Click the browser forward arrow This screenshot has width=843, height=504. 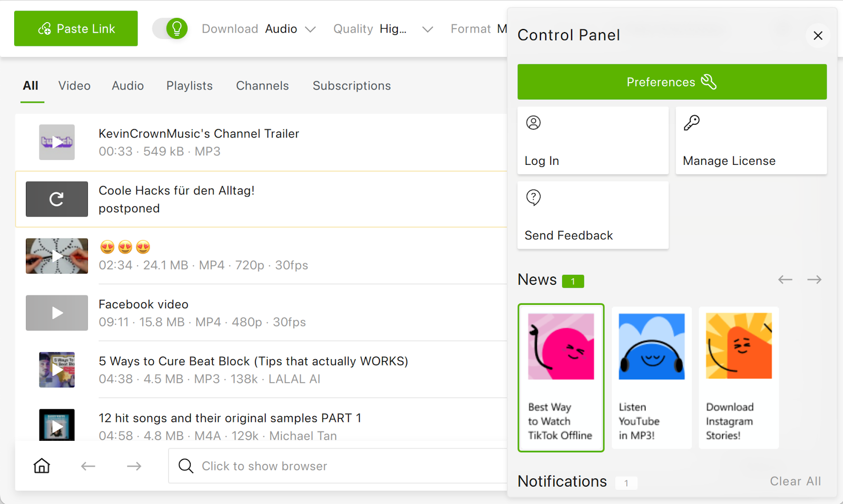[x=134, y=466]
